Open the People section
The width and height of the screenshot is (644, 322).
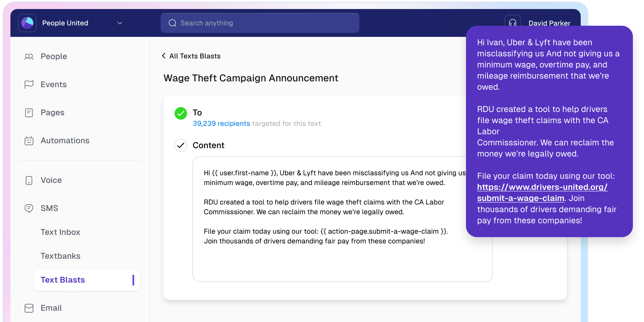[x=54, y=56]
